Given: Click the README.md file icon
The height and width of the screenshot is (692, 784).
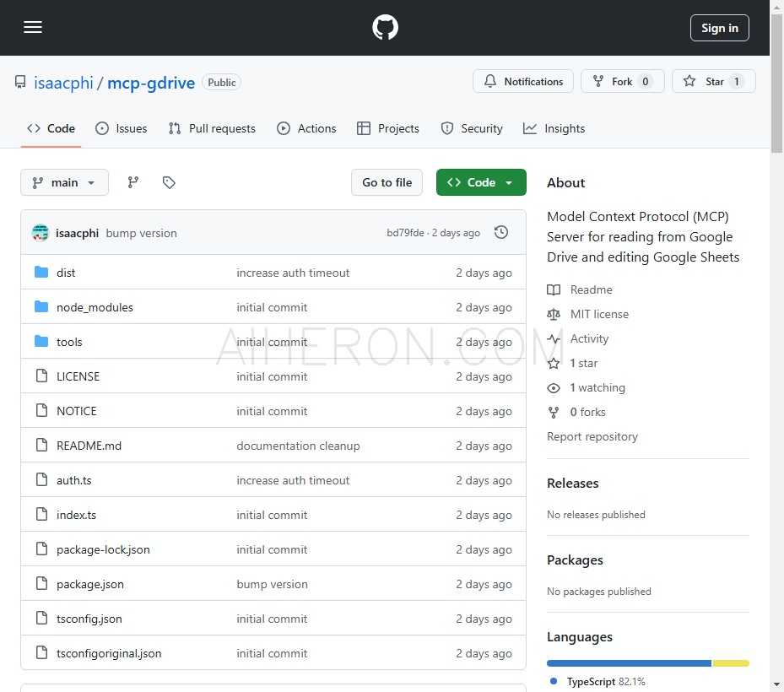Looking at the screenshot, I should (x=41, y=445).
